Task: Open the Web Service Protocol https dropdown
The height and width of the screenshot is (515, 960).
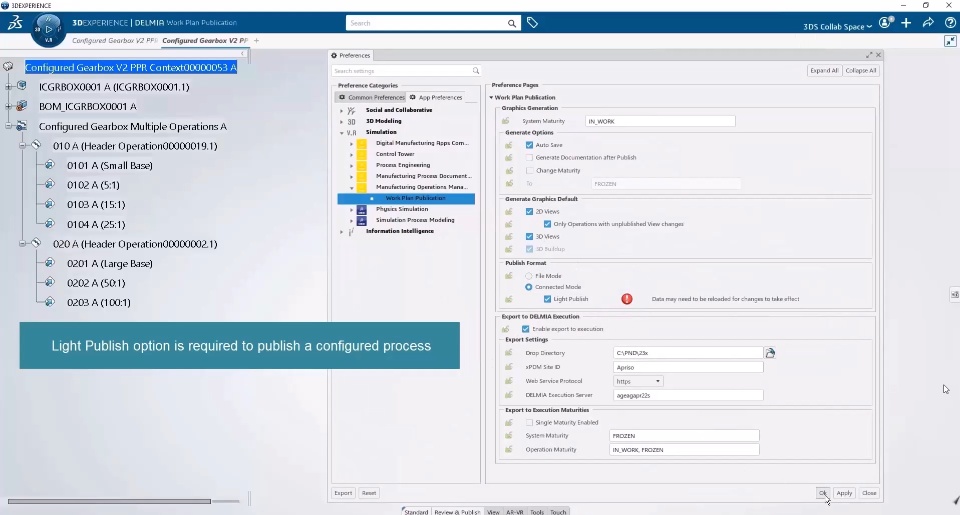Action: [x=638, y=381]
